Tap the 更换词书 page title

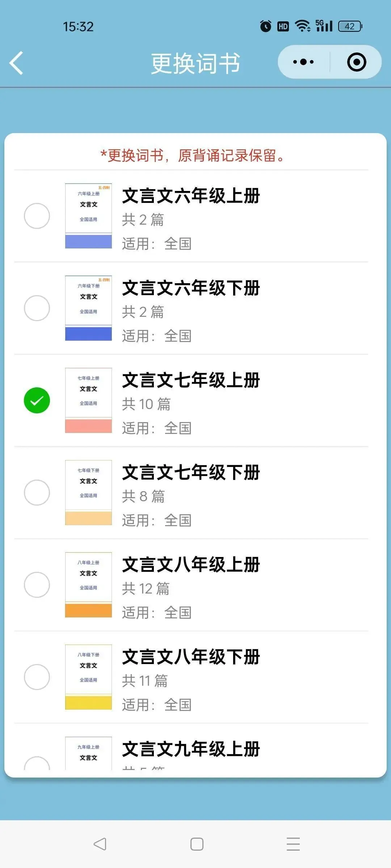195,63
